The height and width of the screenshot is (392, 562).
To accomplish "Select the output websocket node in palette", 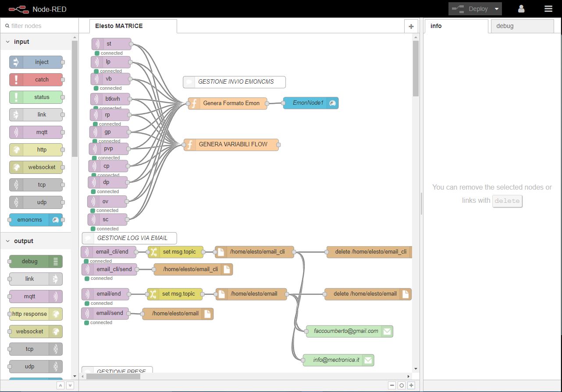I will pos(36,332).
